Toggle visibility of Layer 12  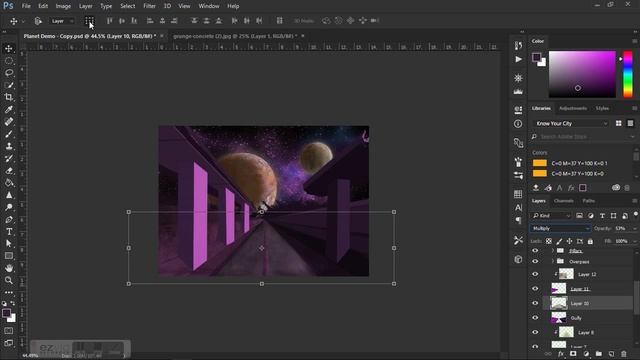[535, 274]
